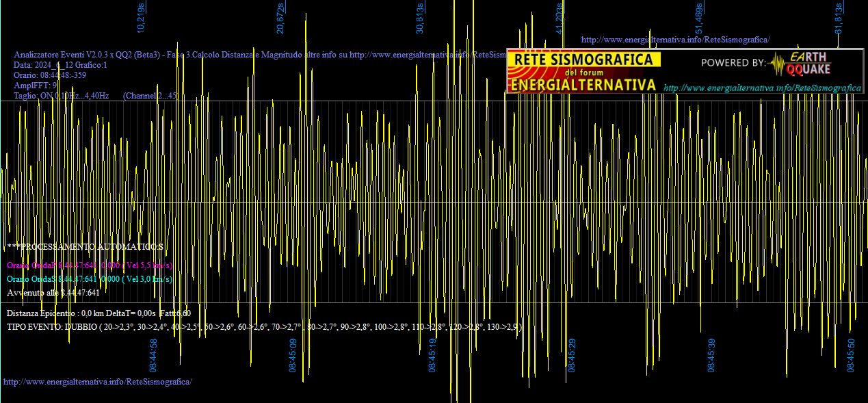
Task: Open the italic URL beneath the logo banner
Action: tap(762, 88)
